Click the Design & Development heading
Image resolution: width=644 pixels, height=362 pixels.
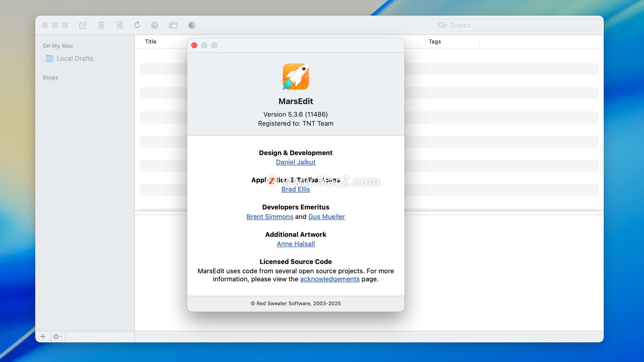(x=296, y=153)
